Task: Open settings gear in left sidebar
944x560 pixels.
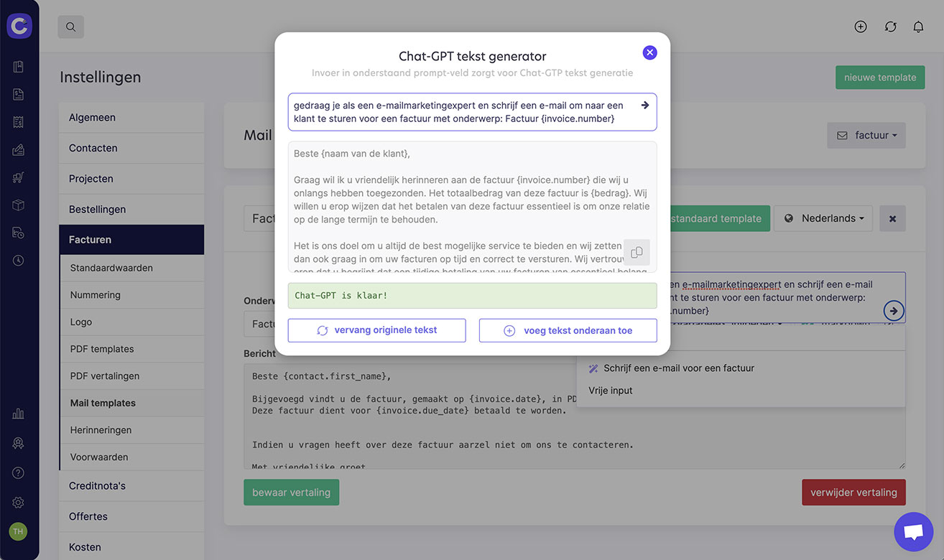Action: [x=19, y=503]
